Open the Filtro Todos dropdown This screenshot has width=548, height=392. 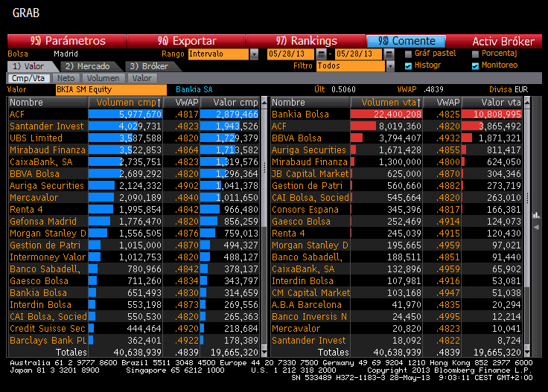click(x=390, y=66)
